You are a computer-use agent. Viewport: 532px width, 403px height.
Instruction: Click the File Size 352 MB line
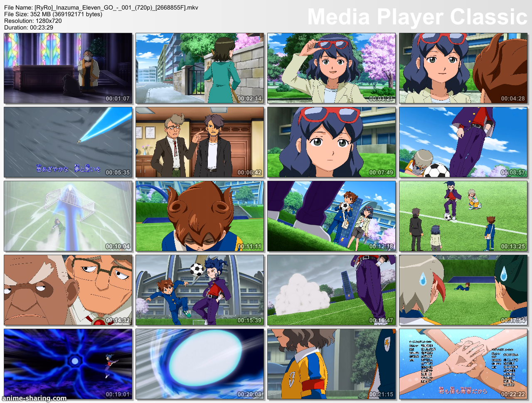53,14
